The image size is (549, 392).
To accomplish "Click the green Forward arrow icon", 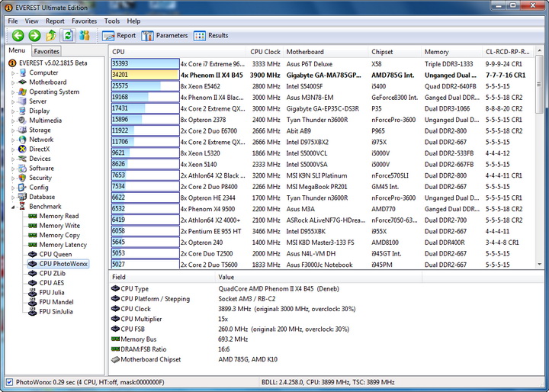I will click(x=34, y=35).
